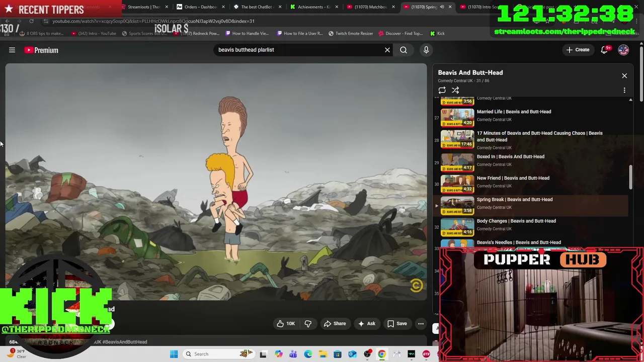Toggle loop playlist
The image size is (644, 362).
point(442,90)
